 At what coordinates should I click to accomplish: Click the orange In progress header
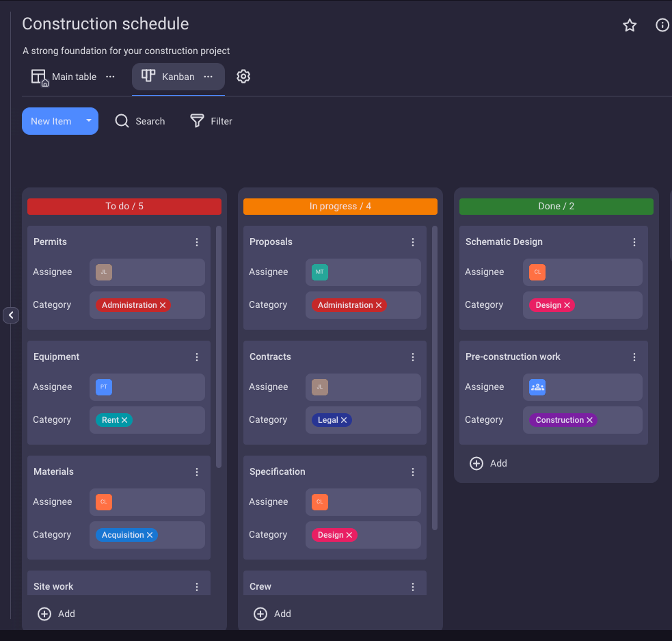tap(340, 206)
